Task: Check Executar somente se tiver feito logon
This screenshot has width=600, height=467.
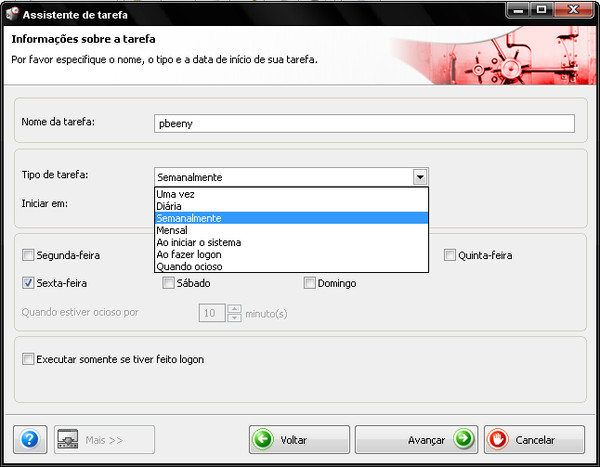Action: click(x=28, y=359)
